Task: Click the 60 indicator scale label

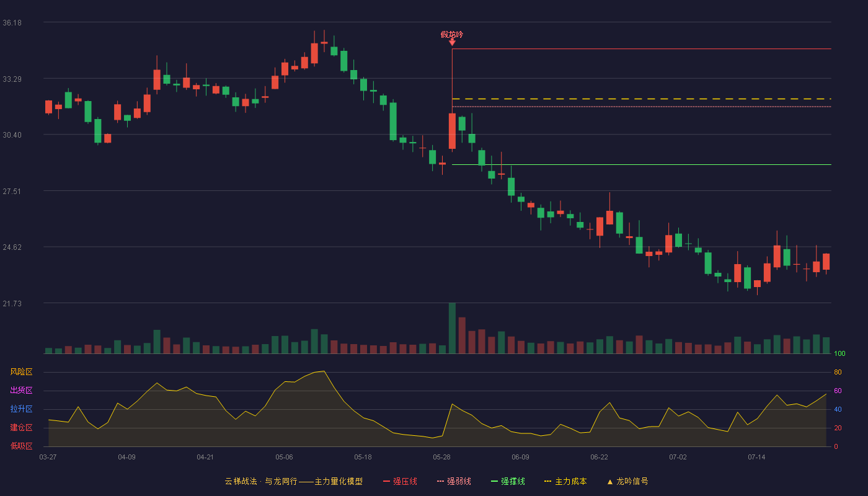Action: pos(838,391)
